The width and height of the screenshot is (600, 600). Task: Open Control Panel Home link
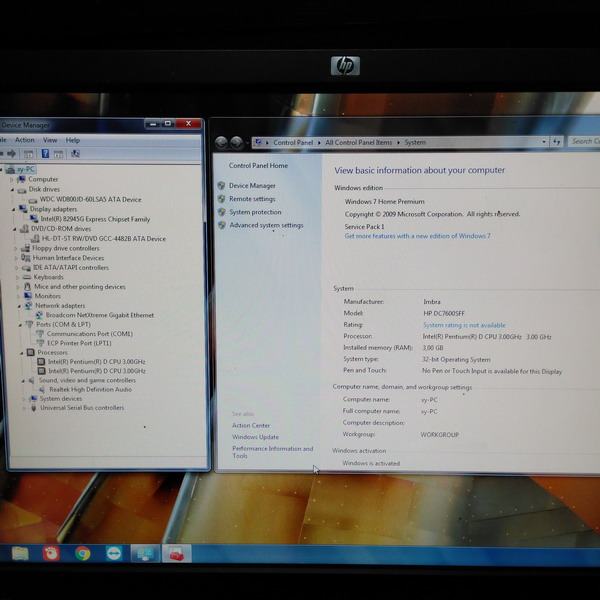258,166
